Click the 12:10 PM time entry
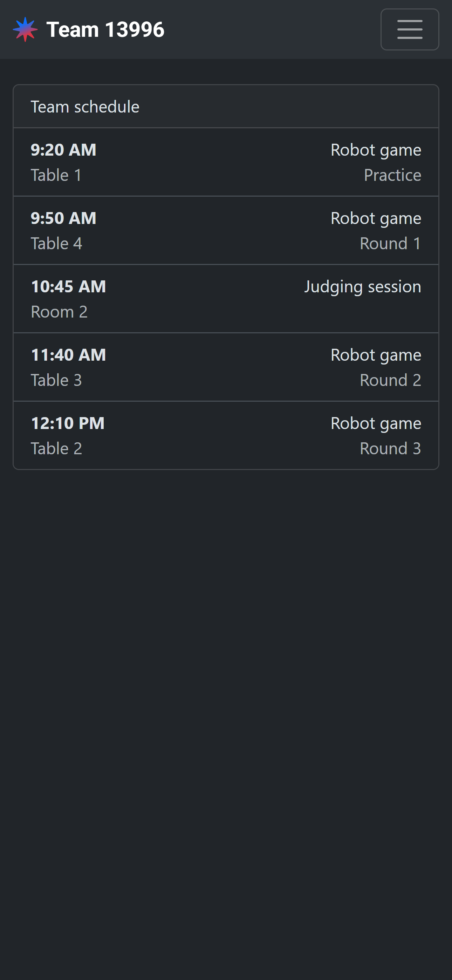Screen dimensions: 452x980 [x=68, y=423]
